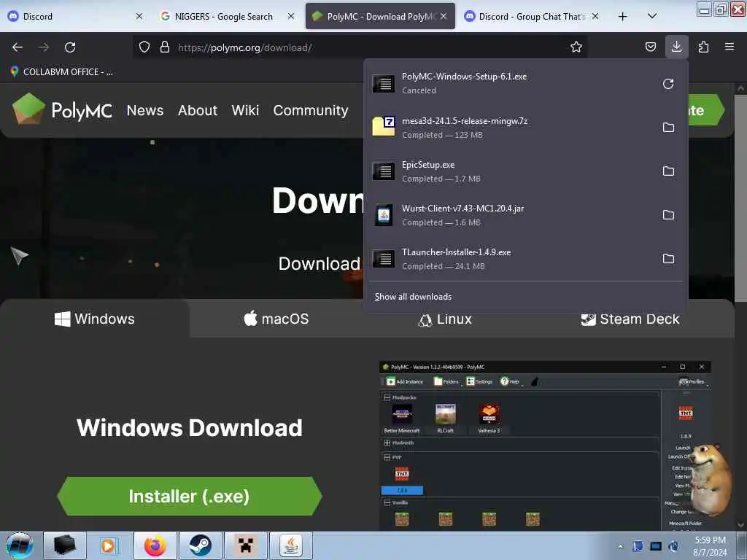This screenshot has height=560, width=747.
Task: Click the PolyMC screenshot preview image
Action: (545, 446)
